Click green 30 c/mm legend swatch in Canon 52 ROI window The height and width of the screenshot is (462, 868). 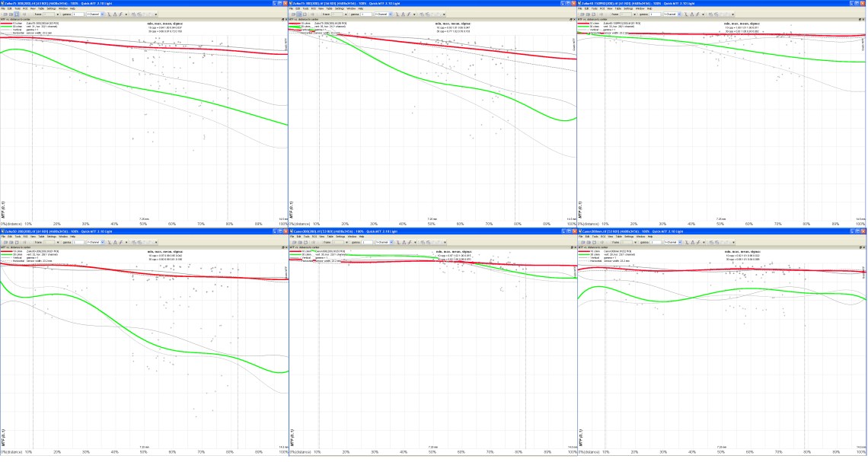[585, 255]
